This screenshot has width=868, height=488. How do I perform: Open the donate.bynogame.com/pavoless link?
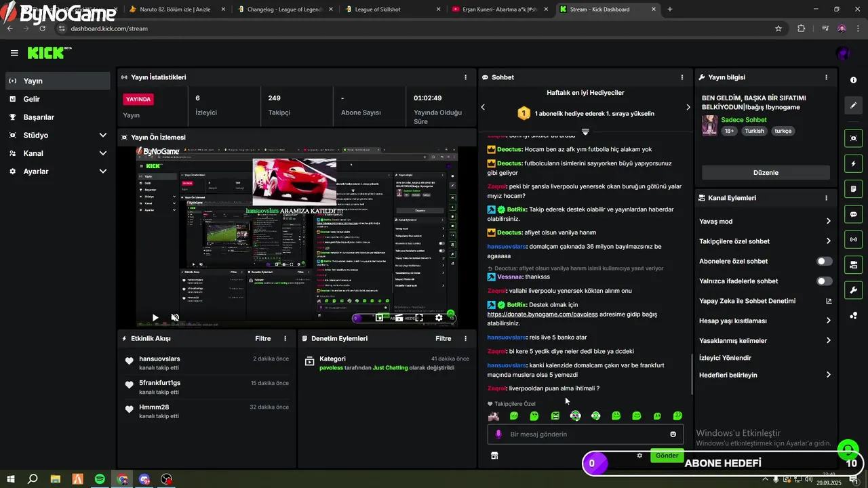(x=542, y=314)
